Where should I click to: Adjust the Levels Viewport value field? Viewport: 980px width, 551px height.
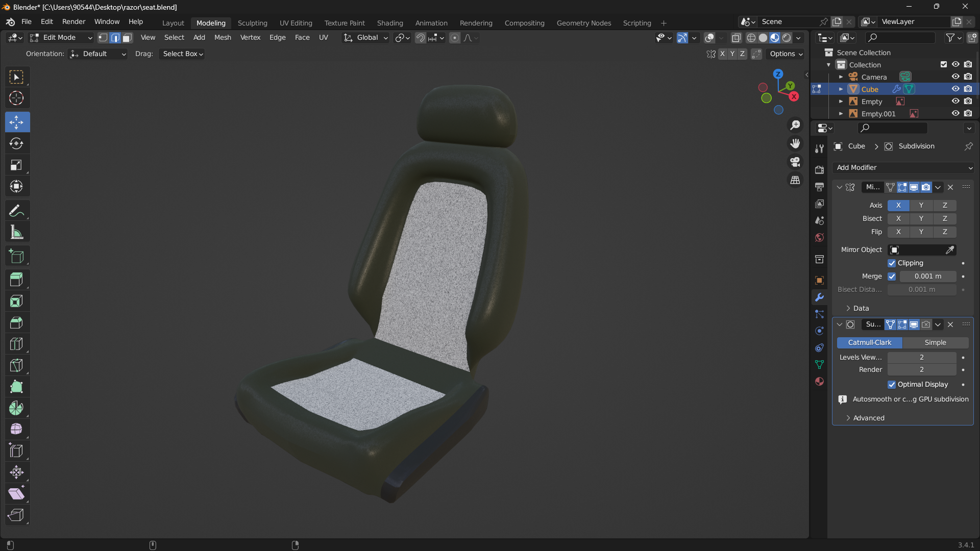921,357
